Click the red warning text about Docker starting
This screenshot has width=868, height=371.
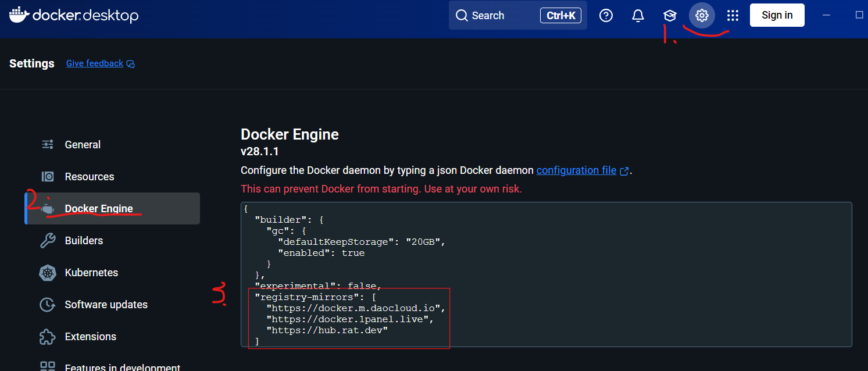(x=381, y=189)
